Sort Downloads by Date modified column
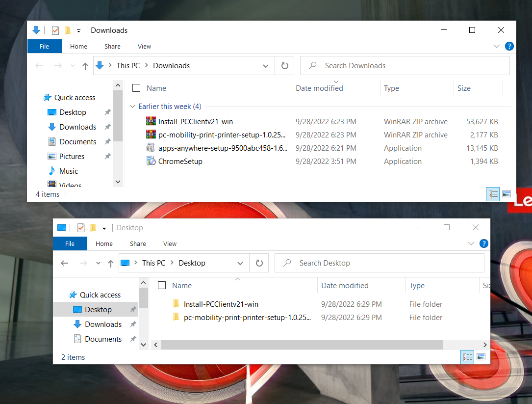This screenshot has width=532, height=404. pos(319,88)
